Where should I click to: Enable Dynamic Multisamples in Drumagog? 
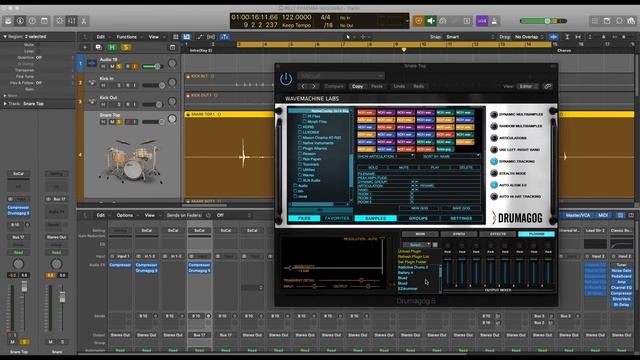(494, 115)
